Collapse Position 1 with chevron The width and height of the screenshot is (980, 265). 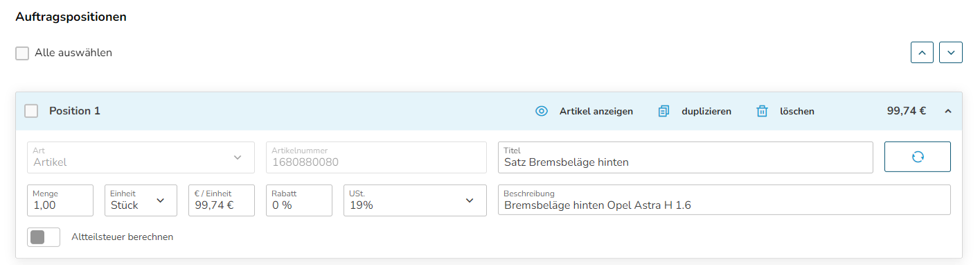pos(948,111)
